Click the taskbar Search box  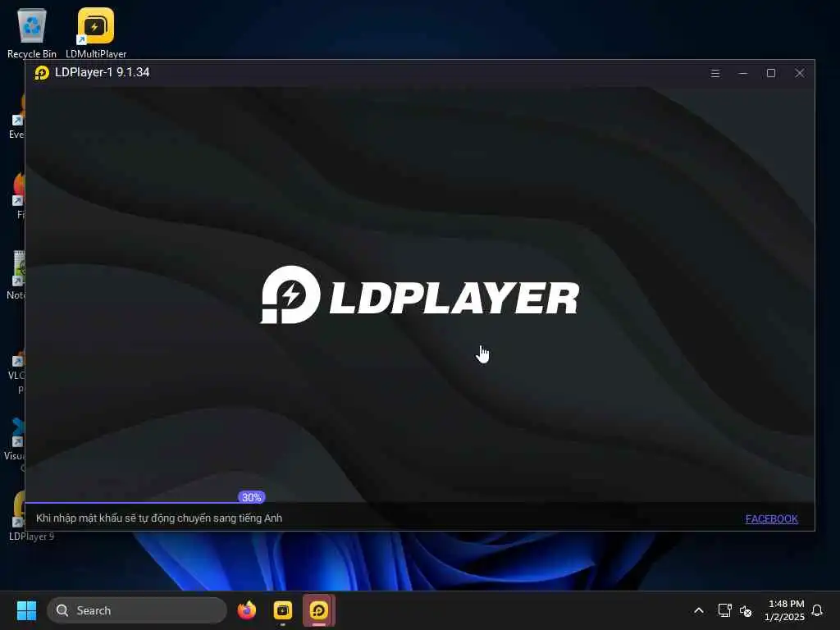point(137,610)
